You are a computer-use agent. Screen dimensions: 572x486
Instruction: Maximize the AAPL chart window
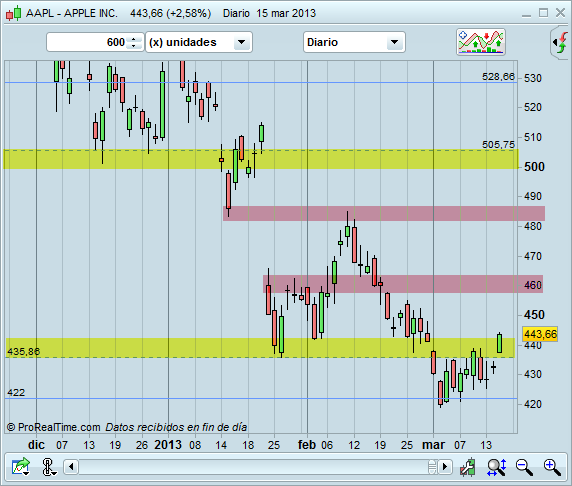(x=543, y=13)
